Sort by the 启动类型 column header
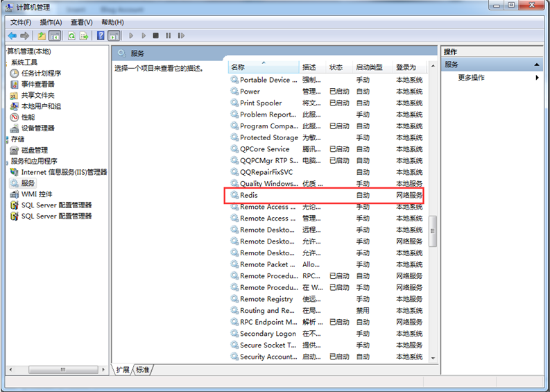The image size is (550, 392). click(373, 67)
